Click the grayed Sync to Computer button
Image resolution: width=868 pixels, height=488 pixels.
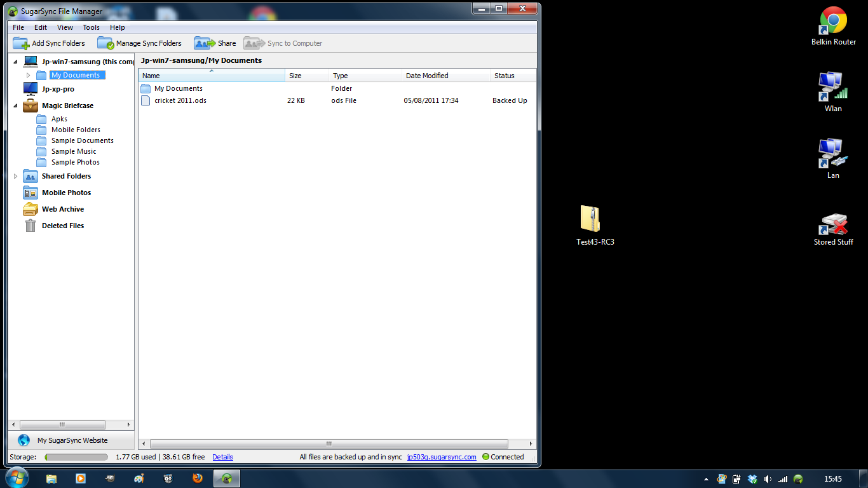point(283,43)
